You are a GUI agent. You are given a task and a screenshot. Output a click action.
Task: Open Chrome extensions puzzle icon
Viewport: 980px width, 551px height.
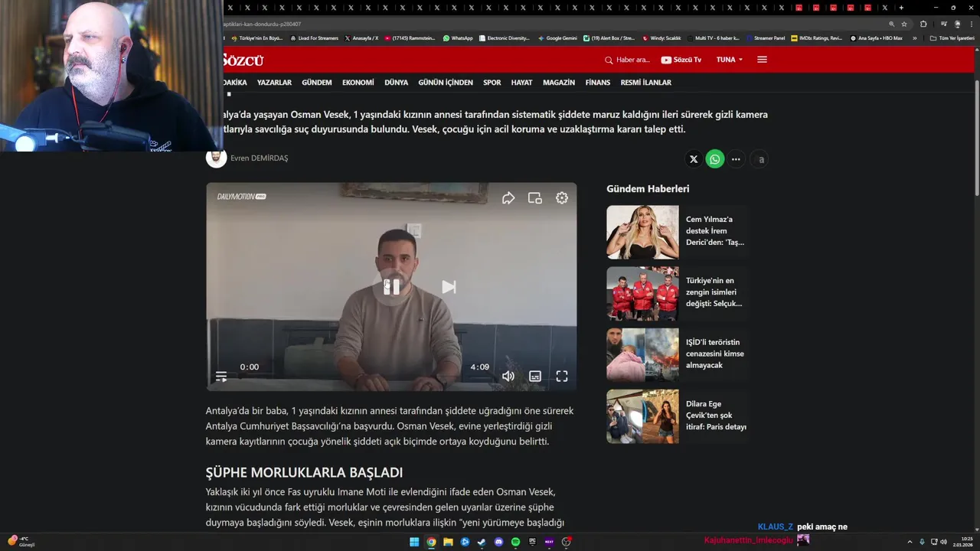pos(923,24)
